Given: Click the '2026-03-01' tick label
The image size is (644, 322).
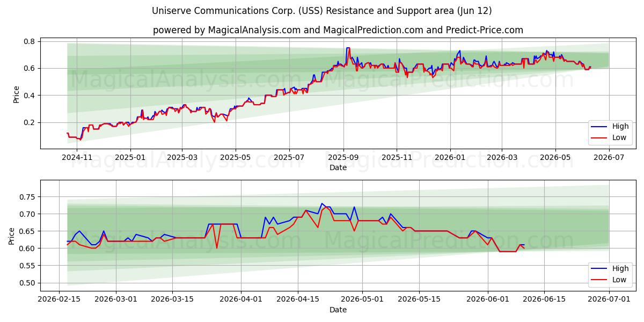Looking at the screenshot, I should tap(116, 299).
